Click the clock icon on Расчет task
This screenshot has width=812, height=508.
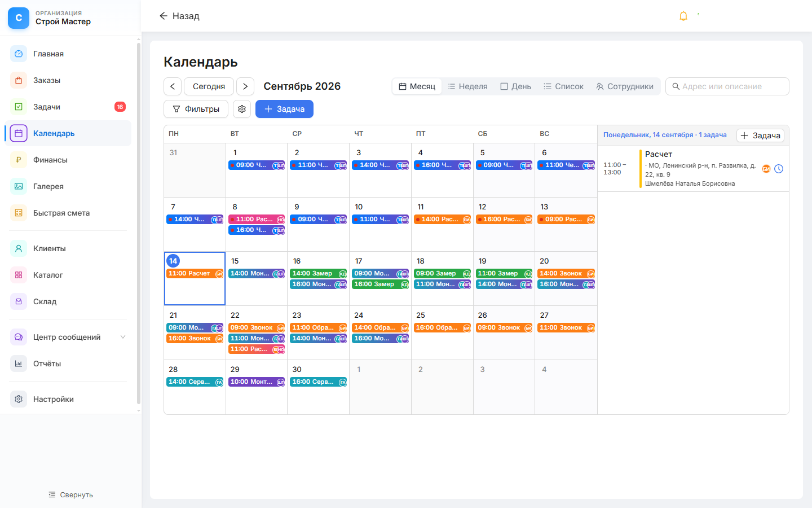779,169
